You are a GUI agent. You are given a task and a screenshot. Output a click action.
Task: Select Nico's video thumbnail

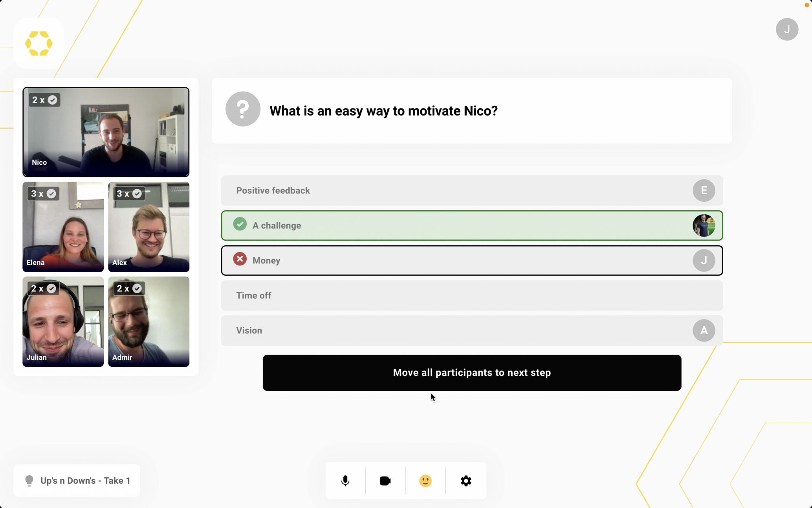[106, 132]
